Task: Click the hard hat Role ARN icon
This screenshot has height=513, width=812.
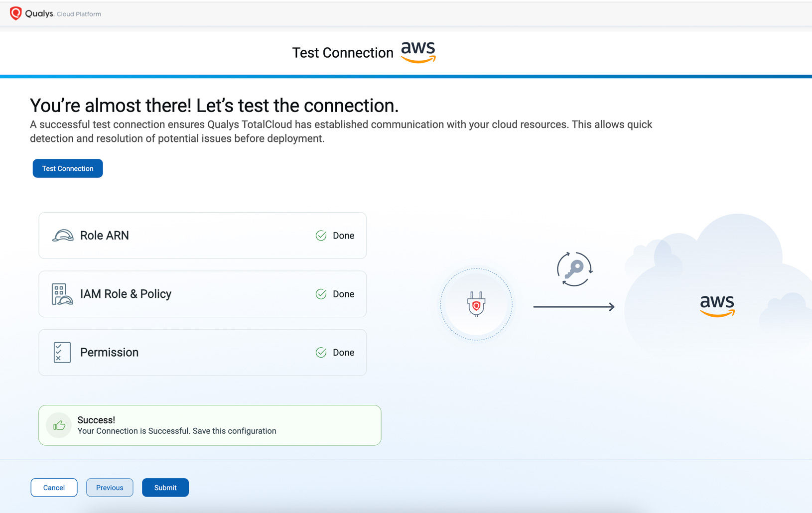Action: pyautogui.click(x=63, y=236)
